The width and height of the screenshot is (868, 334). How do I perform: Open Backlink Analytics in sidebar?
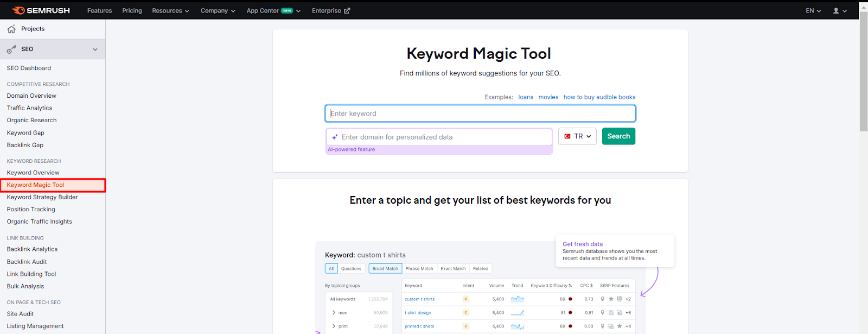[32, 249]
